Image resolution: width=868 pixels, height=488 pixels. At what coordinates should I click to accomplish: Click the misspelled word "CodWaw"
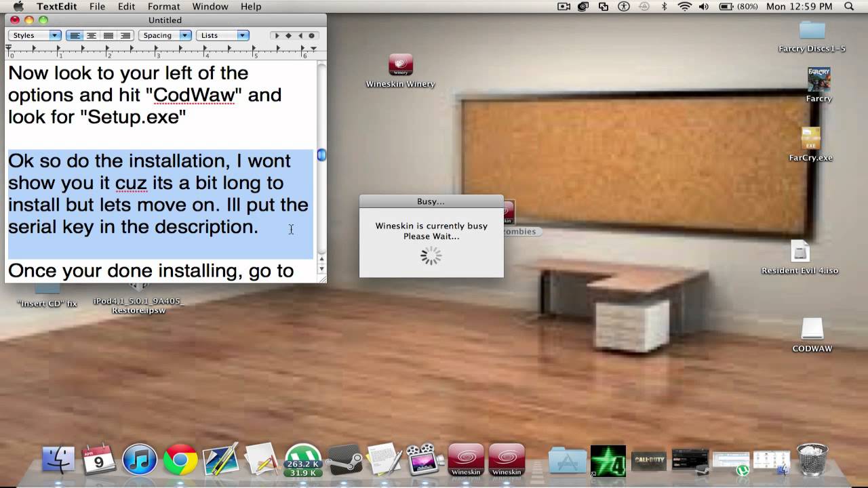pos(194,94)
